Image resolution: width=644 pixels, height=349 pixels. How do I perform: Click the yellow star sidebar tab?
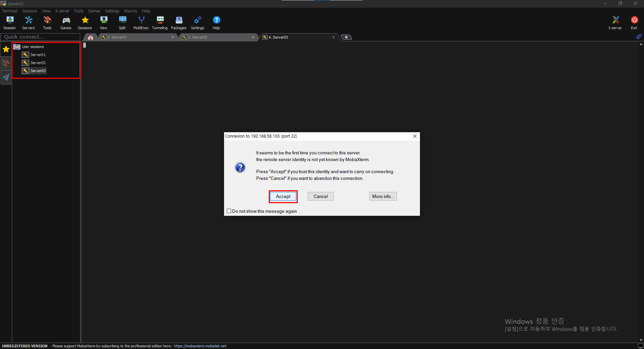6,49
